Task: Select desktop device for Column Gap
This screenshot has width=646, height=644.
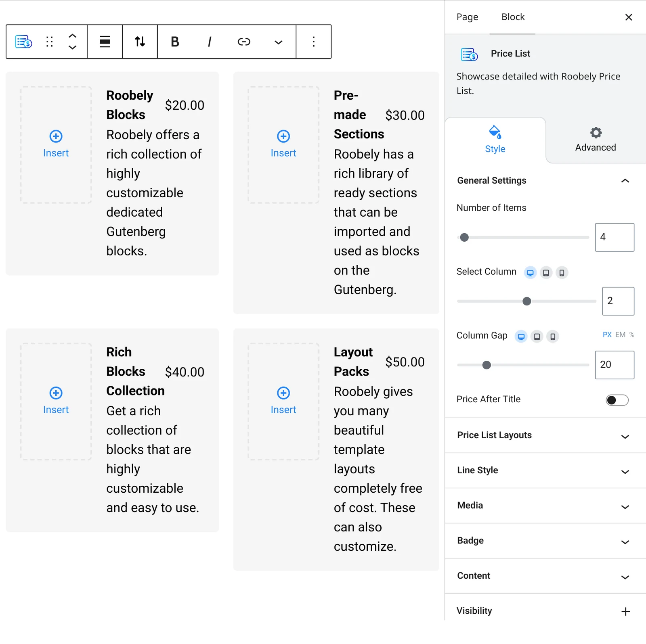Action: coord(521,337)
